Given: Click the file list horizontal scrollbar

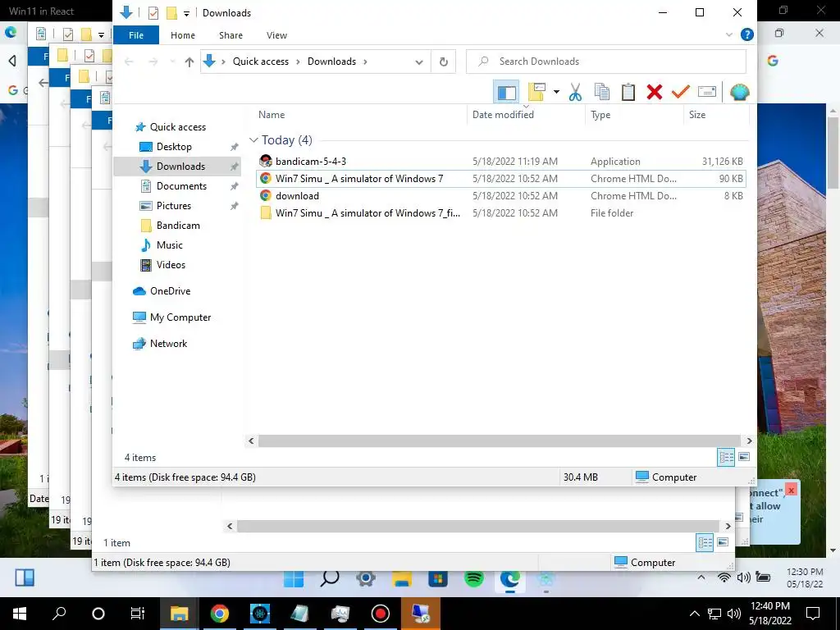Looking at the screenshot, I should pos(498,441).
